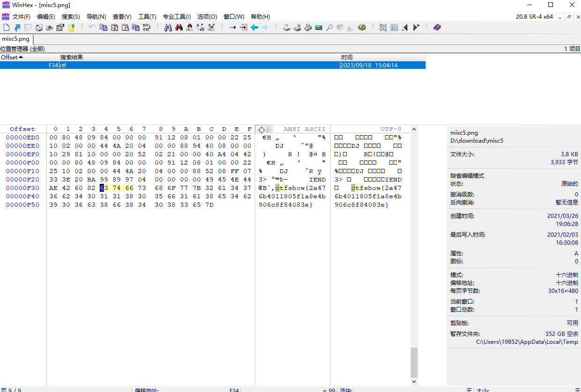Click the 30x16=480 bytes per page value
581x392 pixels.
pos(563,291)
